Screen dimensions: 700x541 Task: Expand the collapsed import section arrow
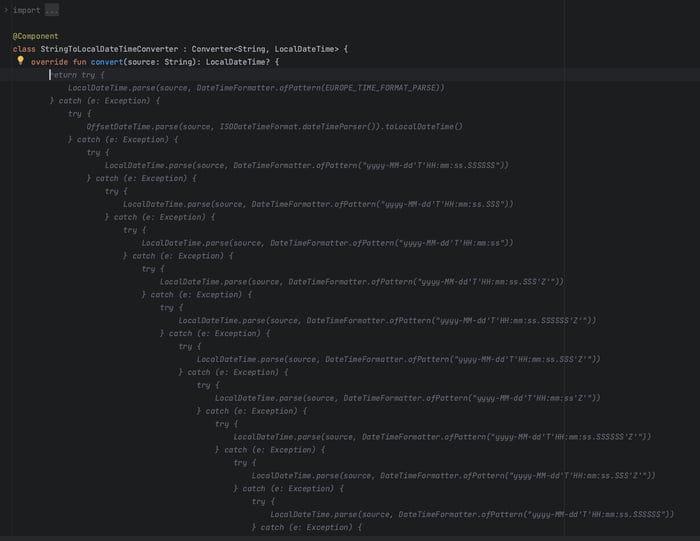coord(5,10)
